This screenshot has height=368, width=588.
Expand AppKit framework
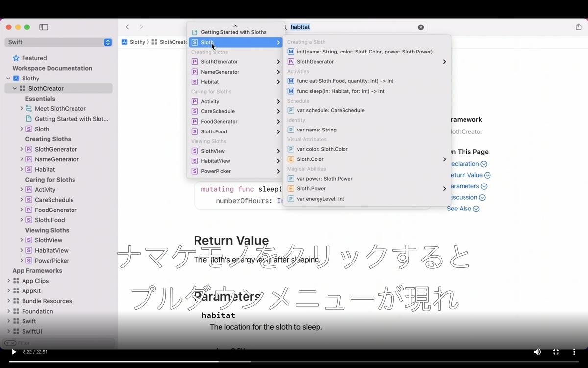pos(8,291)
